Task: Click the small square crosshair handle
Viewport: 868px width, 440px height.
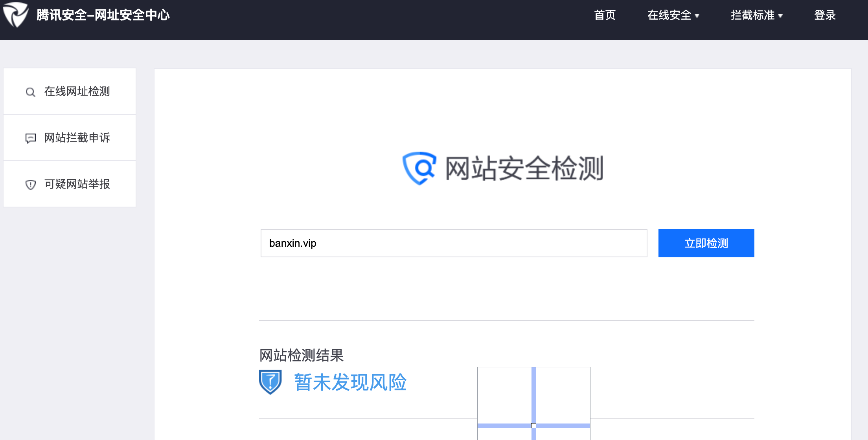Action: [x=533, y=425]
